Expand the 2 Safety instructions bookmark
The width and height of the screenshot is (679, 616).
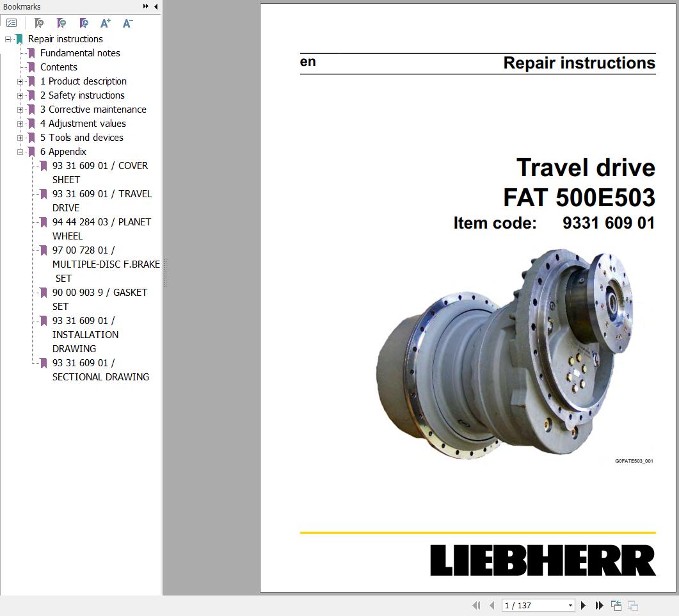(20, 95)
